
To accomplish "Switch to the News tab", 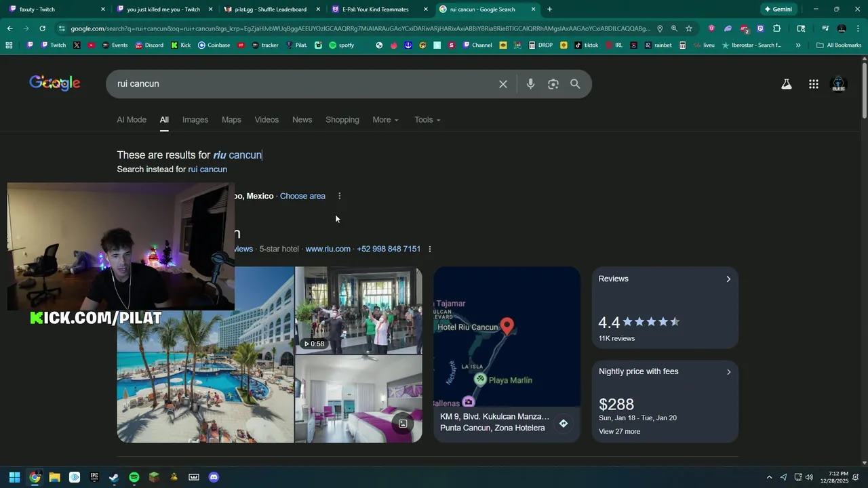I will [x=302, y=120].
